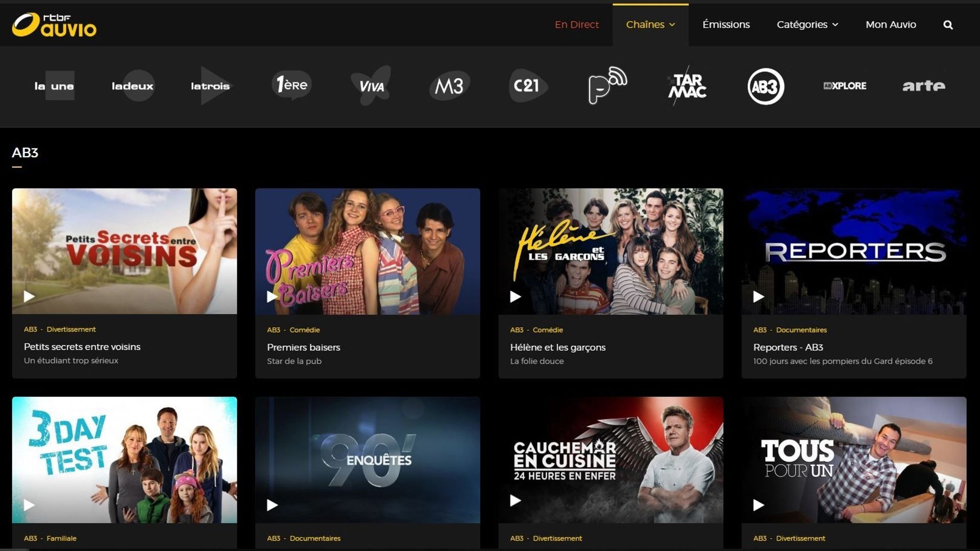The height and width of the screenshot is (551, 980).
Task: Open the Catégories dropdown
Action: click(x=806, y=24)
